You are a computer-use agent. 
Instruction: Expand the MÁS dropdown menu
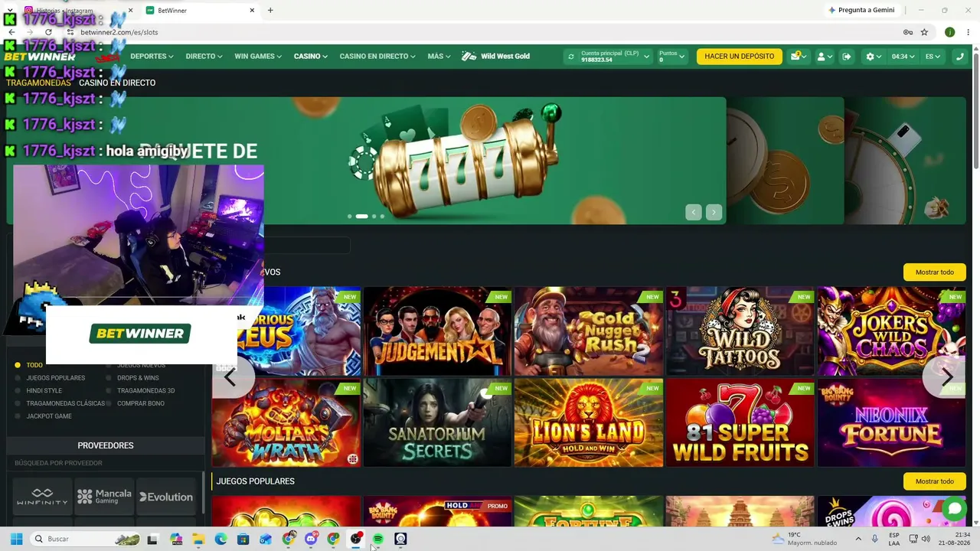point(439,57)
